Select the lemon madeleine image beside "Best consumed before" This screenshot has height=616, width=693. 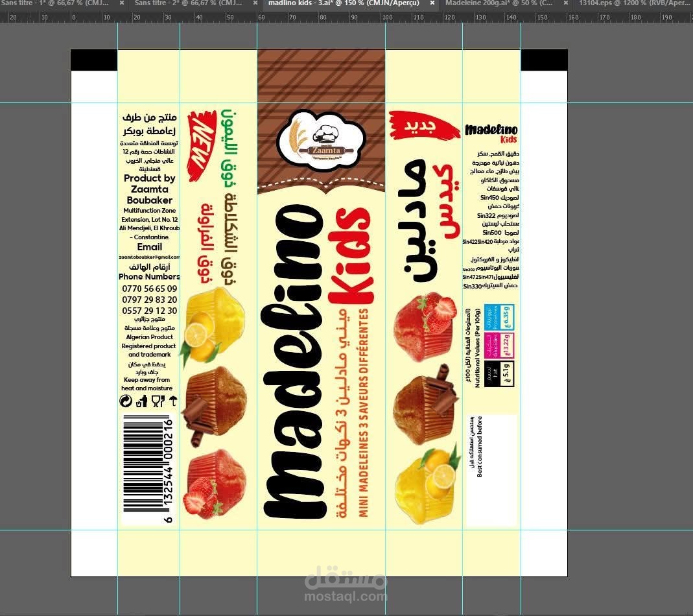click(427, 483)
